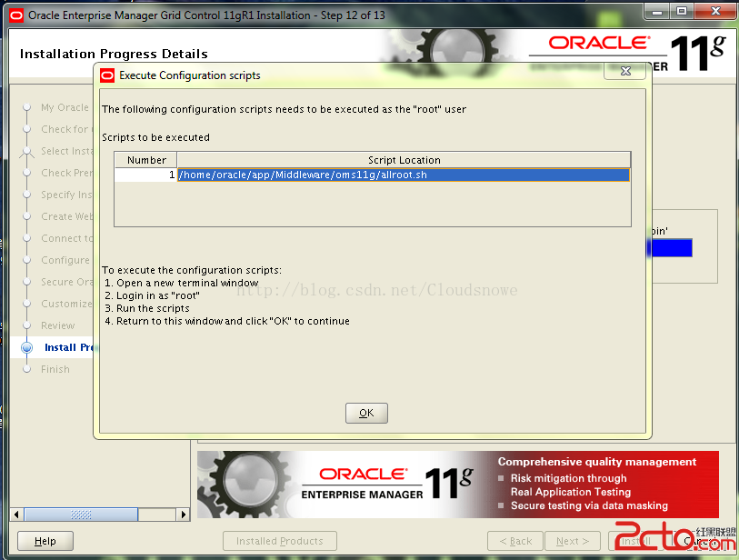Open Help in the installer
This screenshot has width=739, height=560.
pyautogui.click(x=45, y=541)
